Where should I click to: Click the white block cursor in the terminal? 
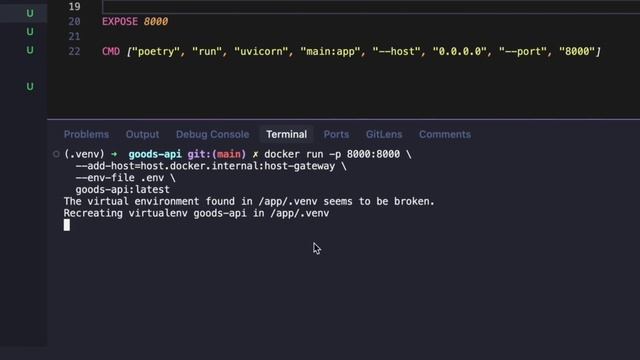pyautogui.click(x=67, y=225)
